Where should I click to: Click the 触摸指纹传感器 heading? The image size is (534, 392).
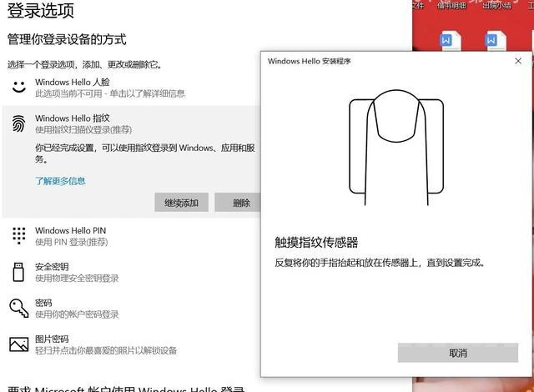[316, 242]
